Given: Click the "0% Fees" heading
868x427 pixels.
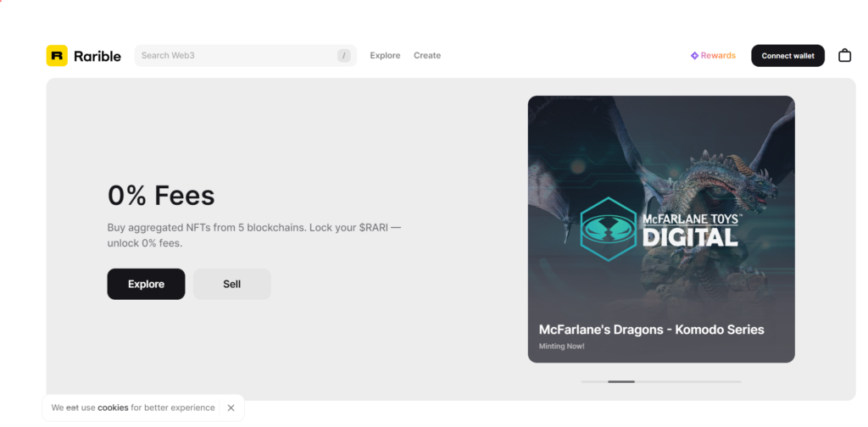Looking at the screenshot, I should point(161,195).
